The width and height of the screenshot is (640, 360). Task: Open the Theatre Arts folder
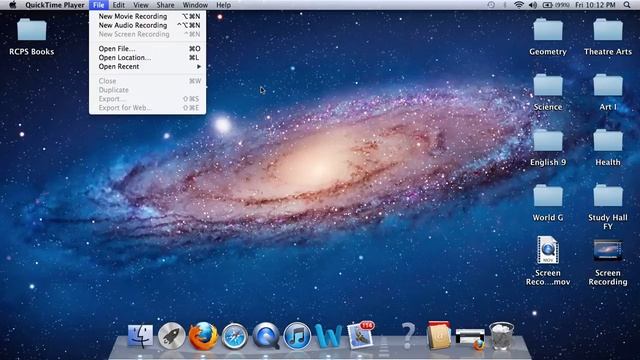608,37
